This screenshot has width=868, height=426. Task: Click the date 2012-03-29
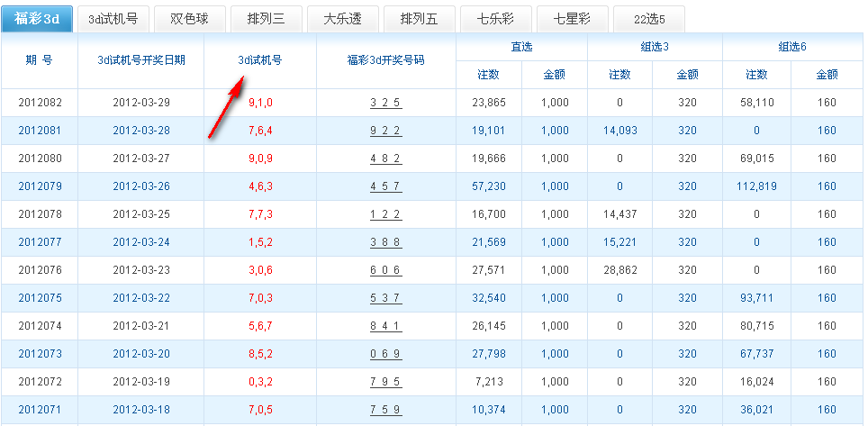(x=141, y=103)
